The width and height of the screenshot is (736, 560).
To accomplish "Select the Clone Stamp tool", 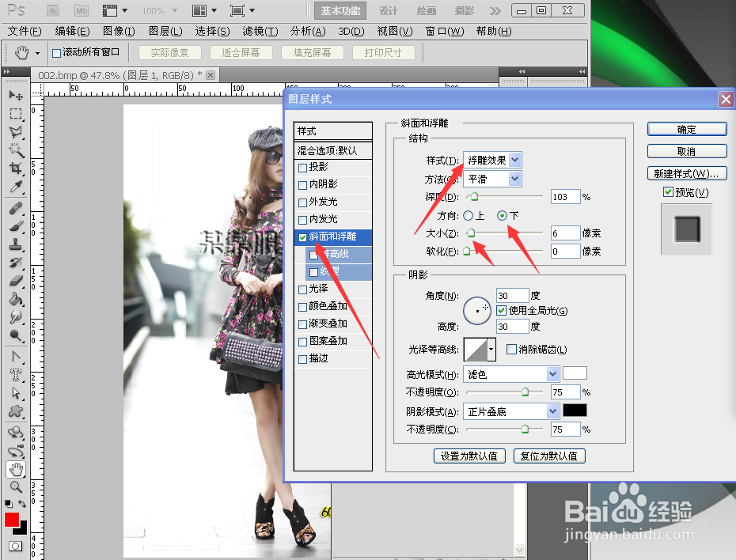I will (x=16, y=244).
